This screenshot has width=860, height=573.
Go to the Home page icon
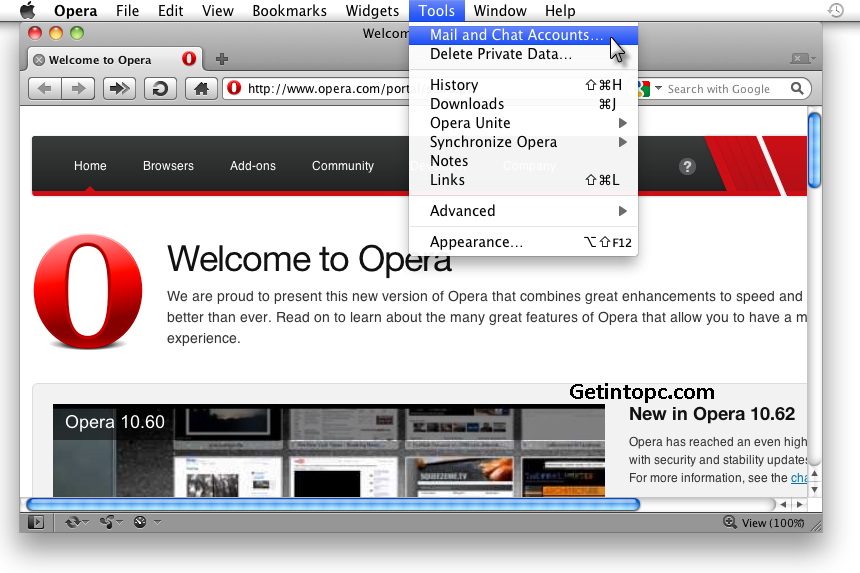[x=201, y=88]
